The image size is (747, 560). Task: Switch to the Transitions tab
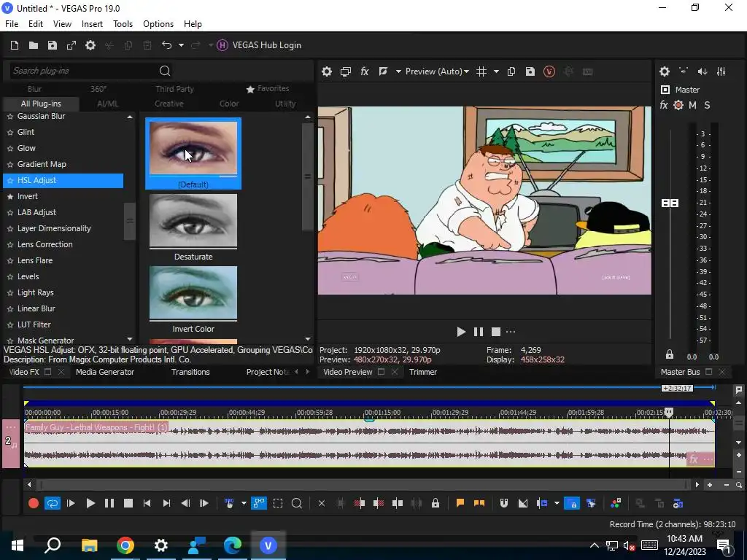[x=190, y=373]
